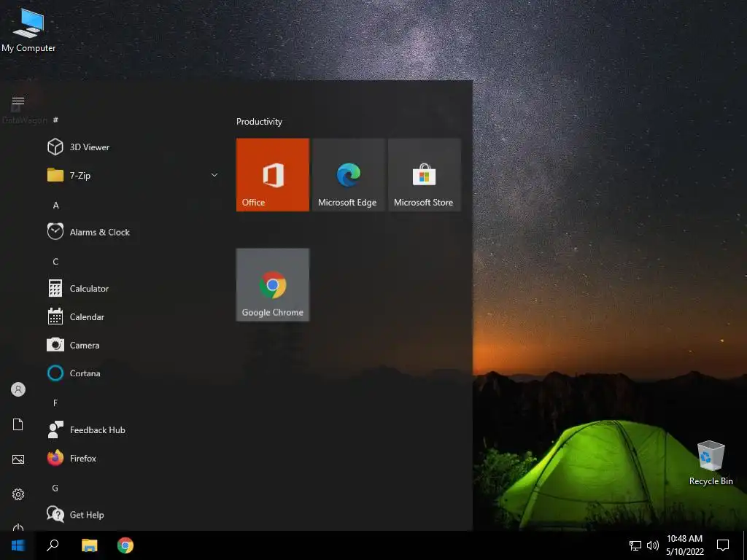Click the Windows Start button
The height and width of the screenshot is (560, 747).
click(x=18, y=545)
